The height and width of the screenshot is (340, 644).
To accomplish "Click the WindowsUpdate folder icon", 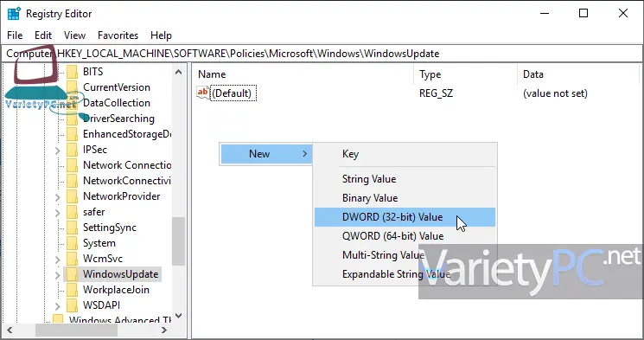I will 73,274.
